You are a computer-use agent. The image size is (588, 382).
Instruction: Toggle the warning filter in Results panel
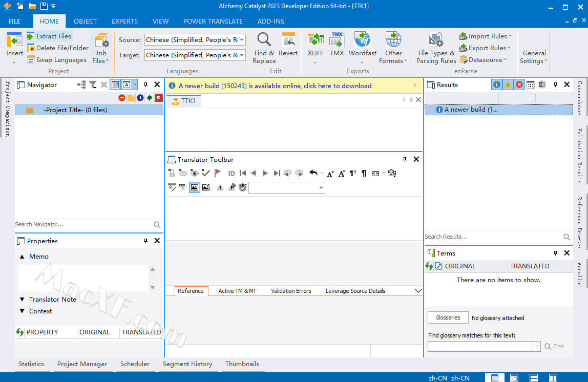point(508,85)
